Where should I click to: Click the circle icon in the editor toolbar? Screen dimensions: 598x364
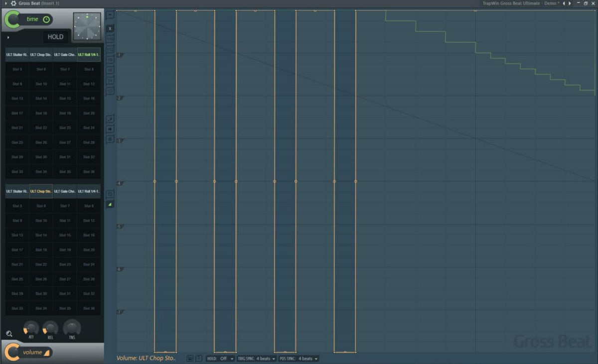coord(110,194)
